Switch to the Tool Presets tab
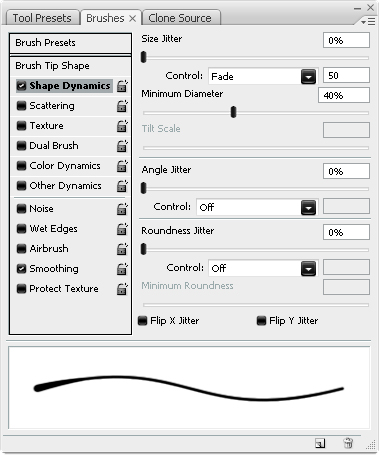The height and width of the screenshot is (455, 379). click(x=42, y=18)
